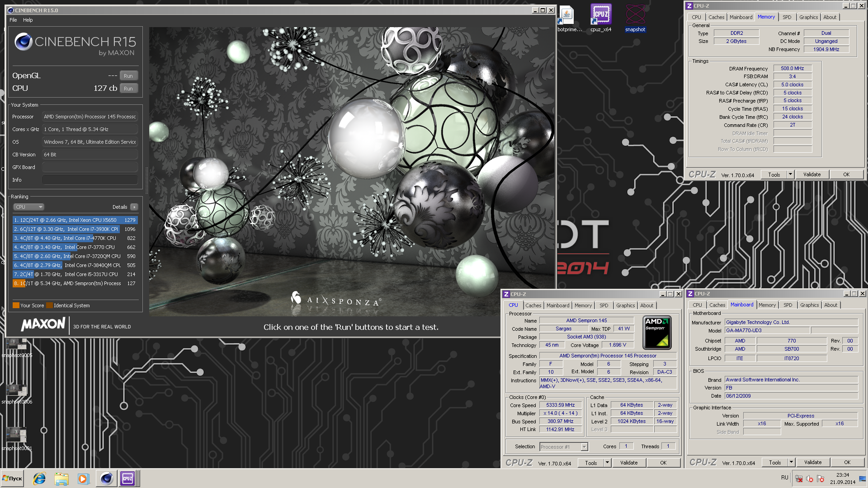Open Windows Explorer folder in taskbar
The height and width of the screenshot is (488, 868).
(61, 479)
